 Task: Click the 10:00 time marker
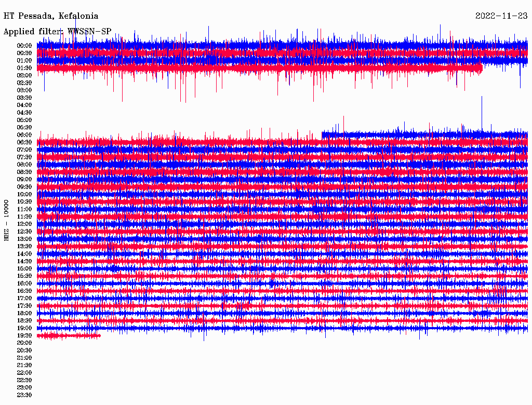click(x=24, y=194)
